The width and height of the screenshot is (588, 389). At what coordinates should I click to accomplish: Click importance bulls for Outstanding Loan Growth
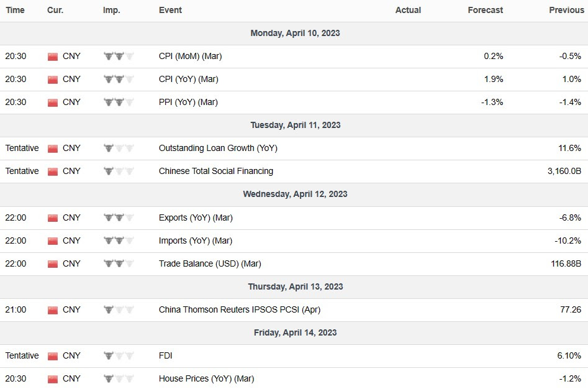[119, 149]
